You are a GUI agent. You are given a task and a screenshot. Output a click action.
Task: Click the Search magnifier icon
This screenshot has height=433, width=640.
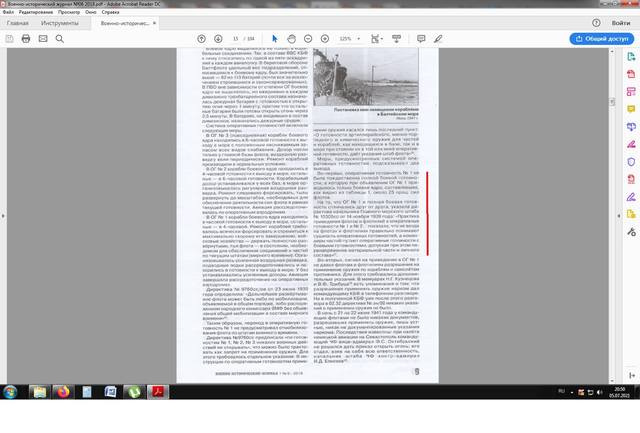point(60,39)
